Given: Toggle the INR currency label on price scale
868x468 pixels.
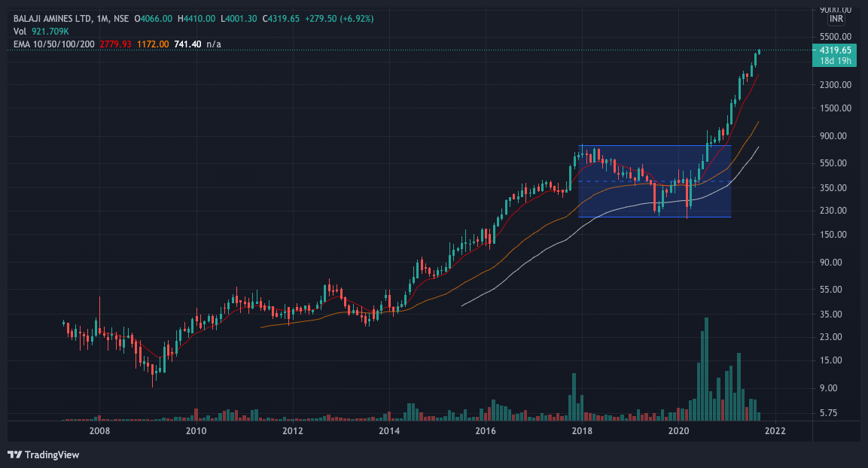Looking at the screenshot, I should coord(836,20).
